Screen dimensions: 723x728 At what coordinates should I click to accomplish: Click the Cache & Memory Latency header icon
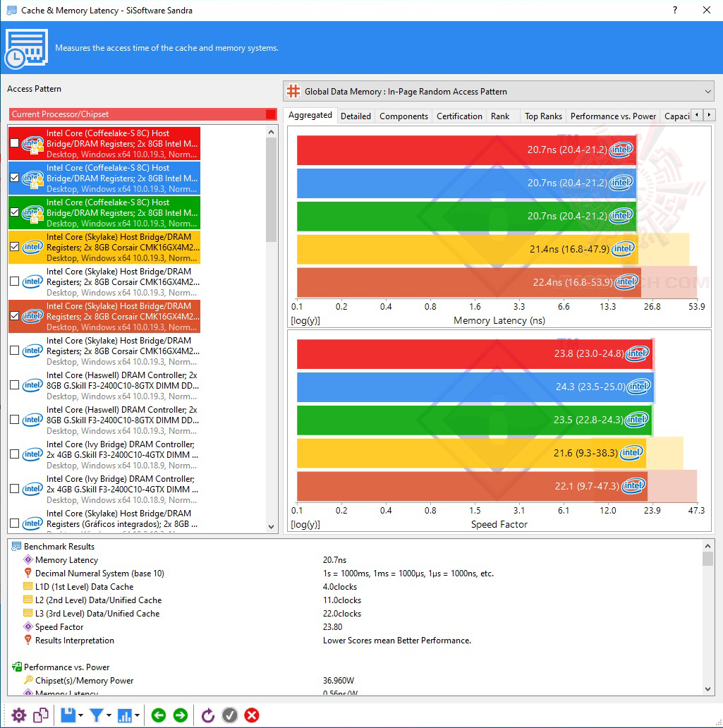(x=27, y=48)
